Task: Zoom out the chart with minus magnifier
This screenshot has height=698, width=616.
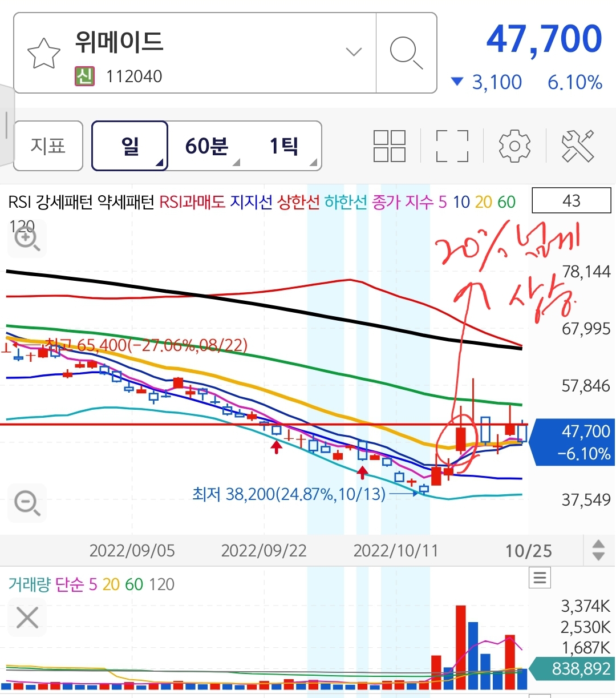Action: tap(27, 503)
